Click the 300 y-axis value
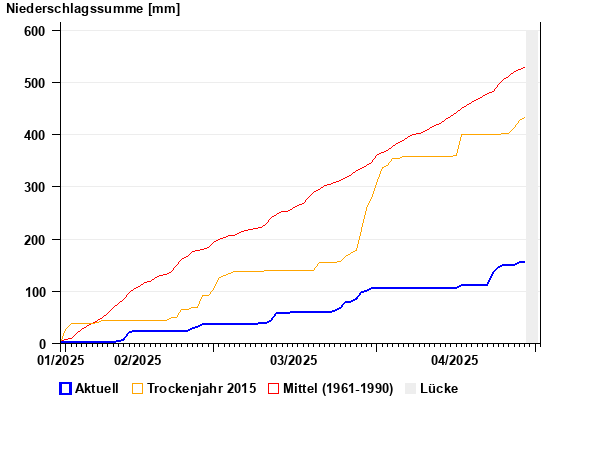The width and height of the screenshot is (600, 460). pos(34,188)
